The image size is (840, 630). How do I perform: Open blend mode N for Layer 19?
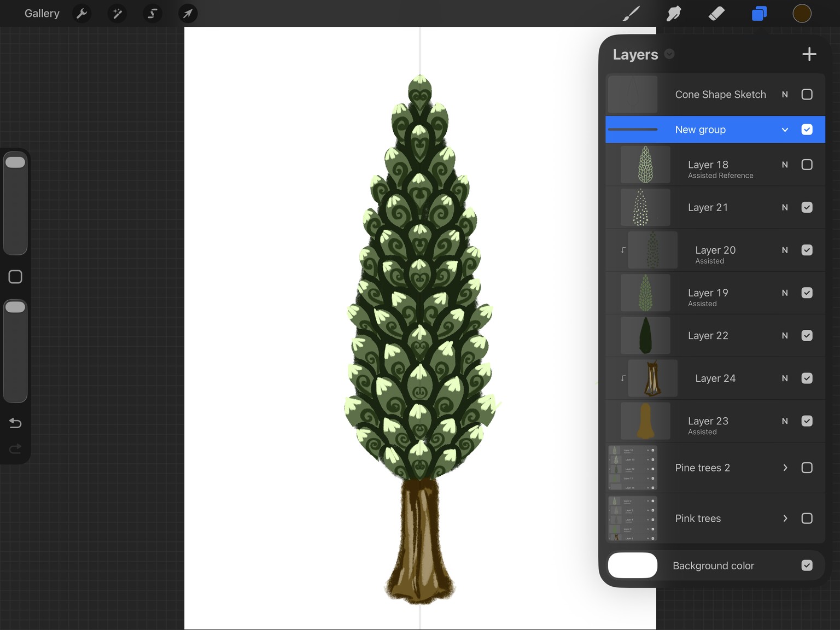[785, 293]
